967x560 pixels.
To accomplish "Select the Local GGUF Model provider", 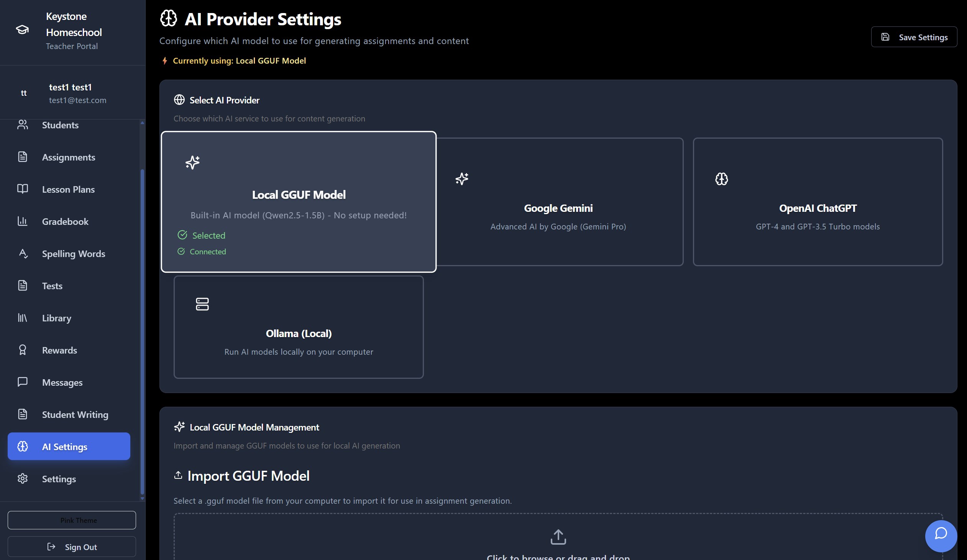I will pos(299,202).
